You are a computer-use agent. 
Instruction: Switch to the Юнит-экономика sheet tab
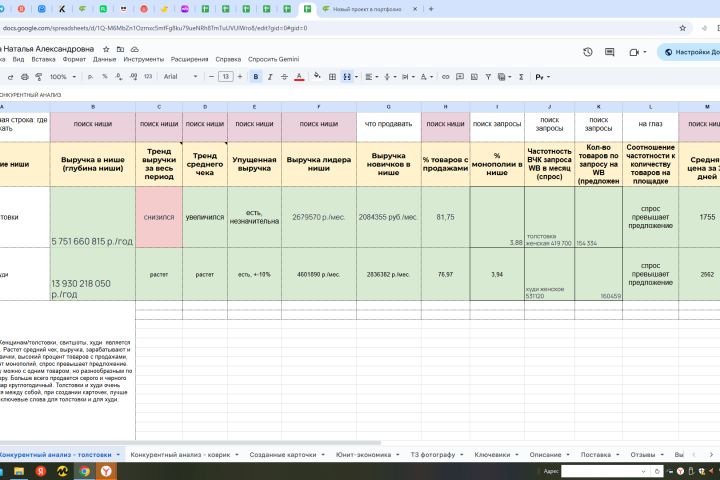[363, 455]
